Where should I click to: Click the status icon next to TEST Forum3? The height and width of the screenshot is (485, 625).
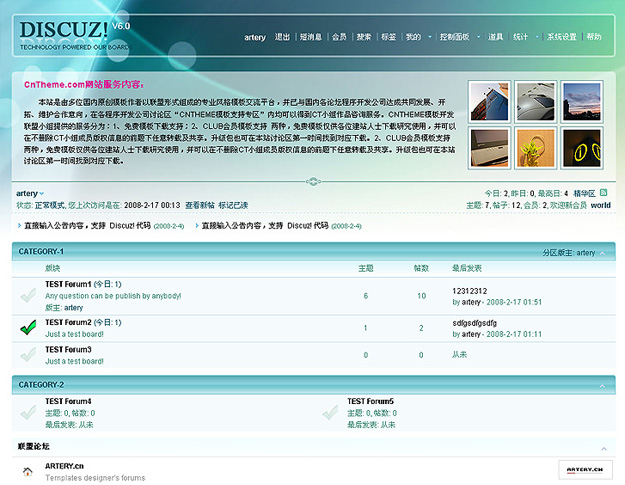coord(28,354)
